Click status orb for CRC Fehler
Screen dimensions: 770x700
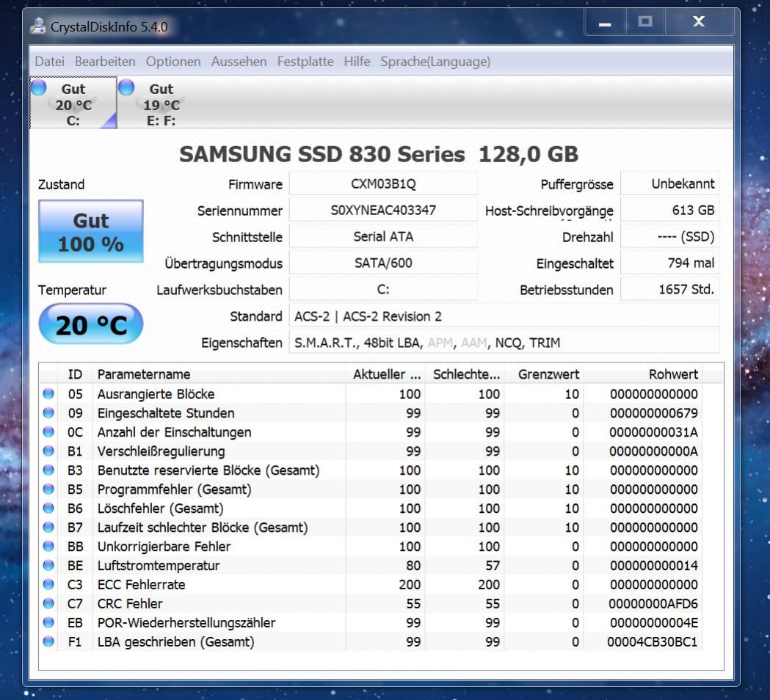48,603
